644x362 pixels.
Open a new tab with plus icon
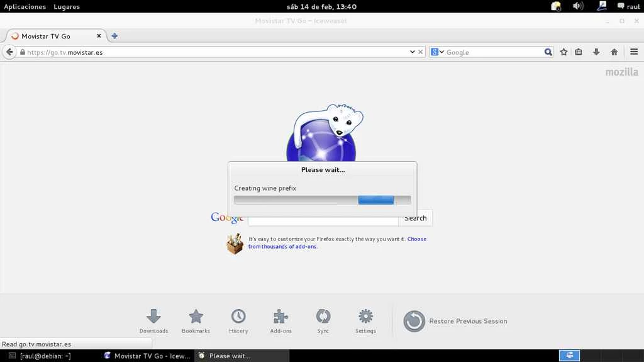(114, 36)
